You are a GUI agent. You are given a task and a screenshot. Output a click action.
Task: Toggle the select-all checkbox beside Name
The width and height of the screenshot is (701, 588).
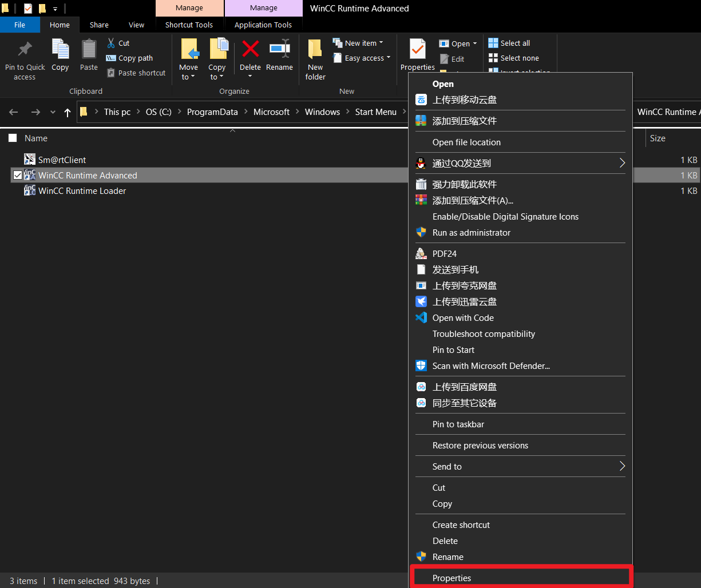[x=13, y=138]
